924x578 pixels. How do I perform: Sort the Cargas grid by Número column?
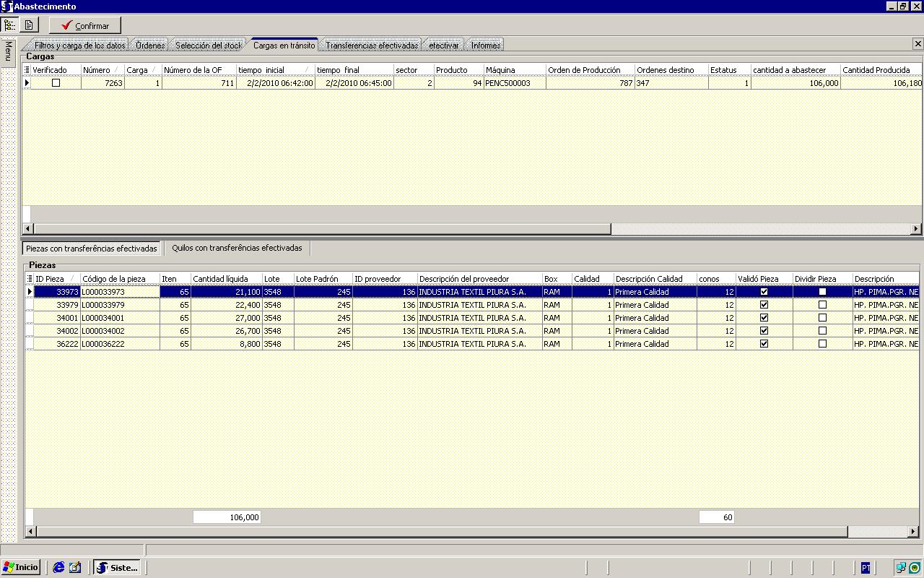click(x=101, y=70)
